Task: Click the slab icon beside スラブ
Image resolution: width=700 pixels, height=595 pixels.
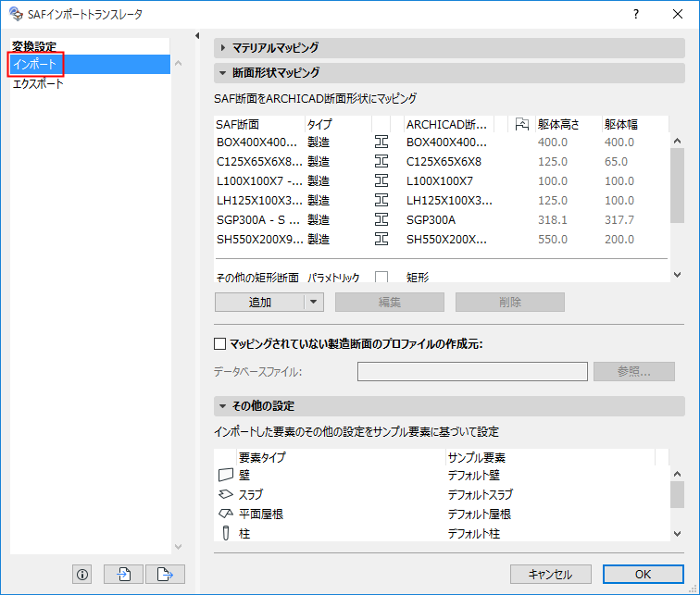Action: pos(226,494)
